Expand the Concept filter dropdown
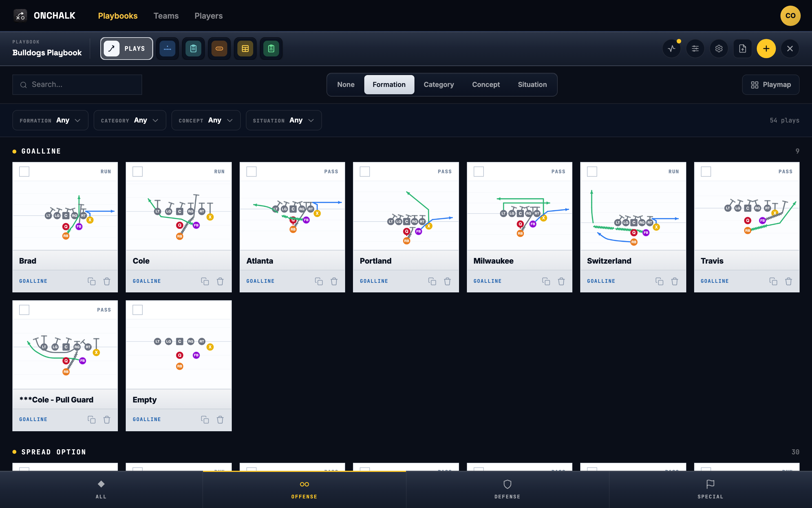 coord(206,120)
